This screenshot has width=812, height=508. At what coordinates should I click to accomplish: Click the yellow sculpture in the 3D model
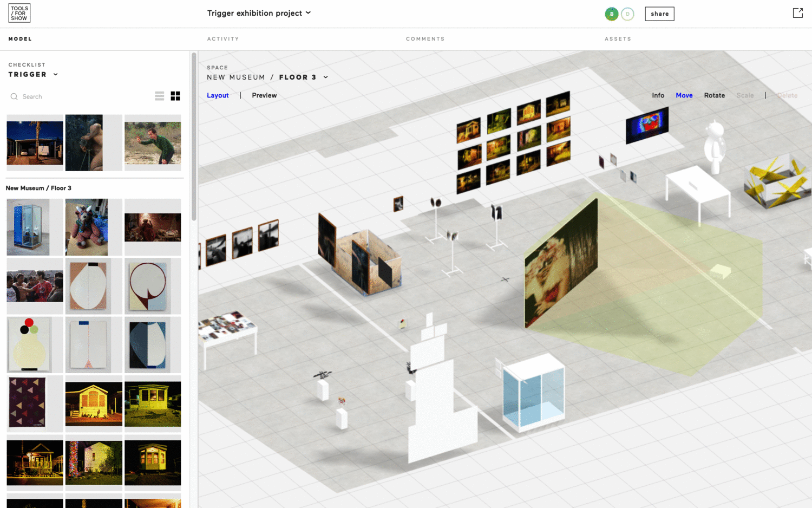coord(777,181)
